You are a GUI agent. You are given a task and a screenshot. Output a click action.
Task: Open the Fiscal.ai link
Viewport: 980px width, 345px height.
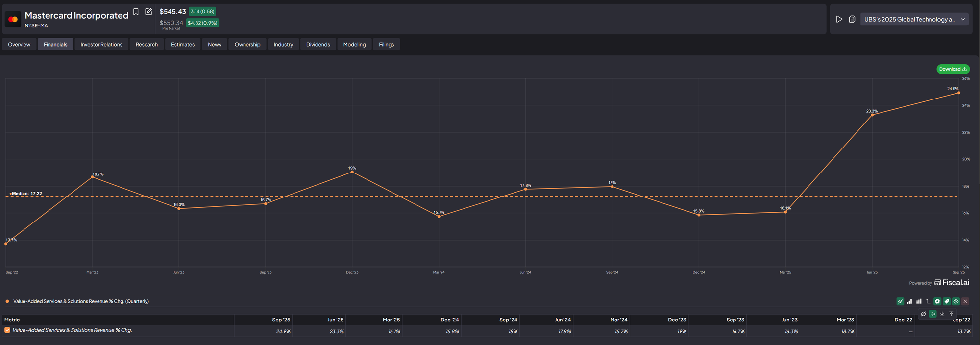pyautogui.click(x=952, y=283)
